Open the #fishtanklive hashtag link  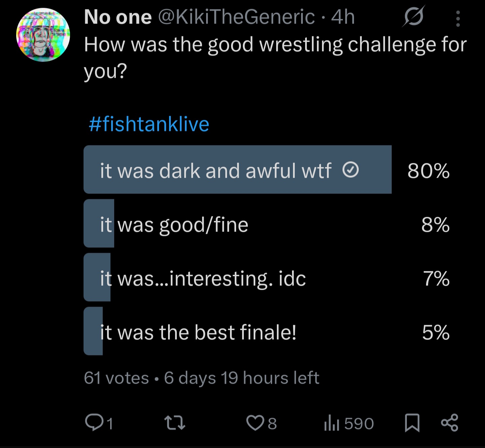149,124
